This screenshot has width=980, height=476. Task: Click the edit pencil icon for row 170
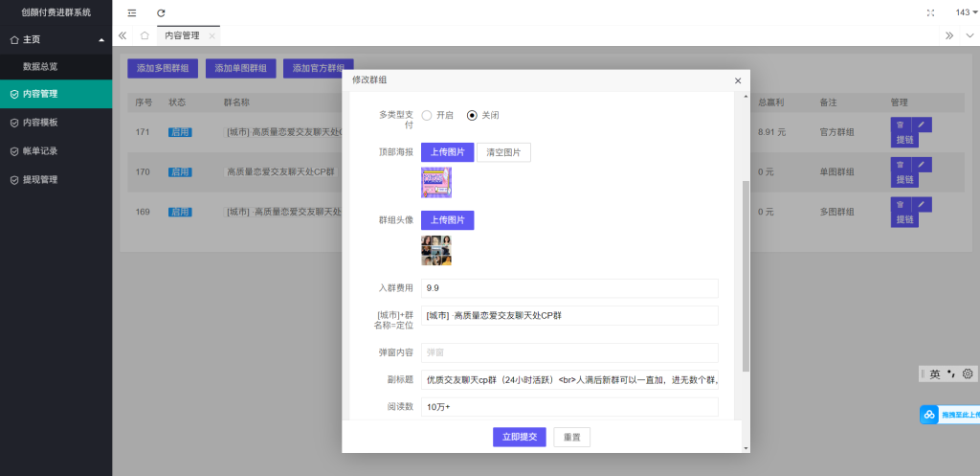pos(922,165)
